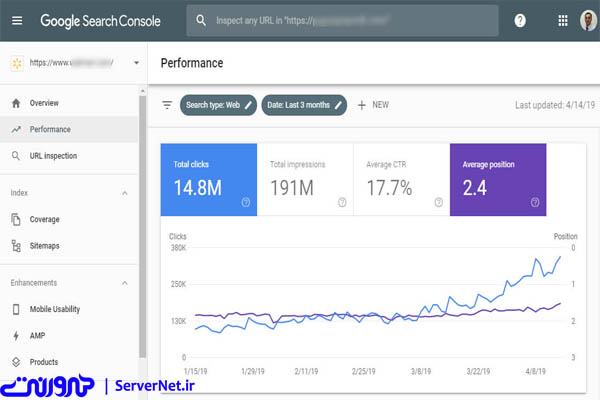The width and height of the screenshot is (600, 400).
Task: Open URL inspection from sidebar
Action: coord(53,156)
